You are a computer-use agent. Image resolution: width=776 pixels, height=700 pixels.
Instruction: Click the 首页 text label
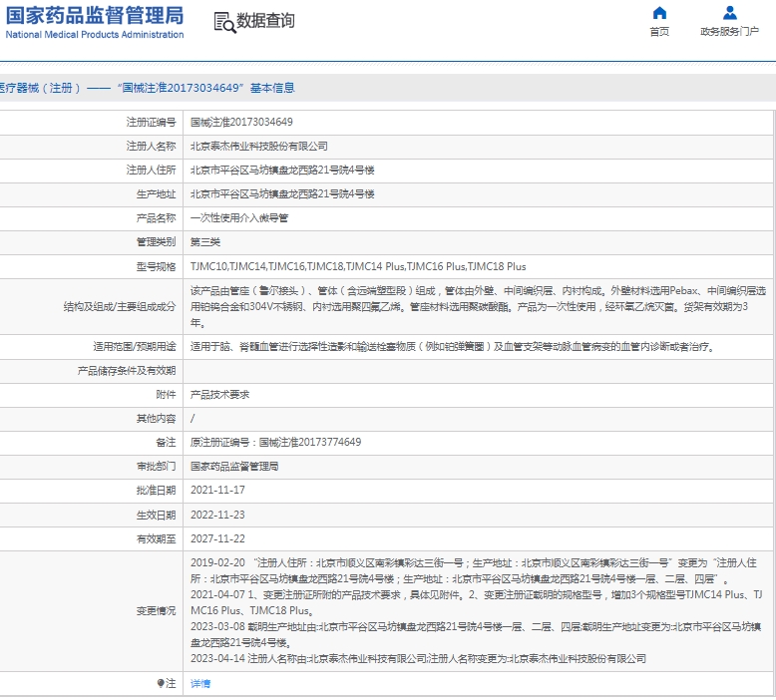659,32
